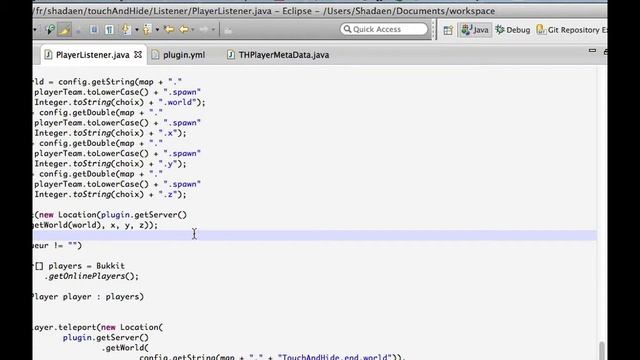The width and height of the screenshot is (640, 360).
Task: Click the Back navigation arrow icon
Action: tap(184, 29)
